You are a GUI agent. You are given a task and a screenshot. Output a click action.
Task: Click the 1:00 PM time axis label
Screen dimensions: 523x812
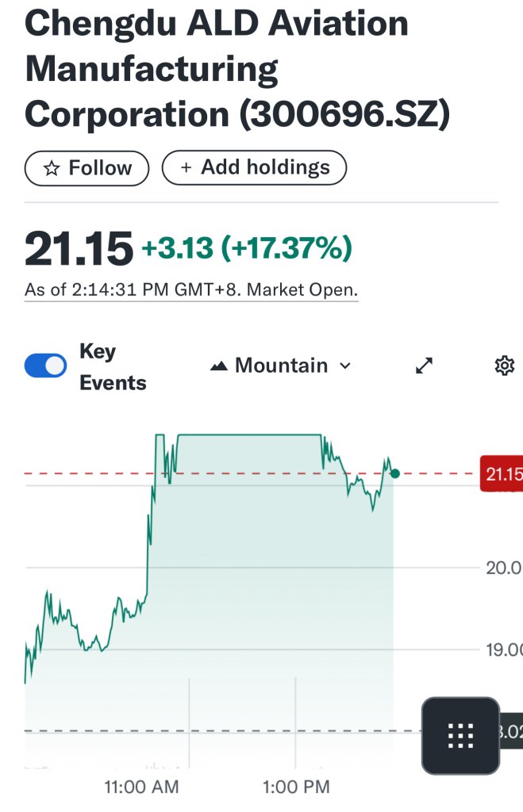click(296, 787)
